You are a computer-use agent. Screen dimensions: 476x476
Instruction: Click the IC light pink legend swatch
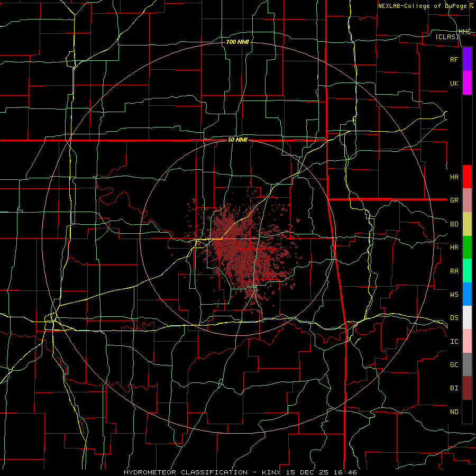(x=467, y=341)
